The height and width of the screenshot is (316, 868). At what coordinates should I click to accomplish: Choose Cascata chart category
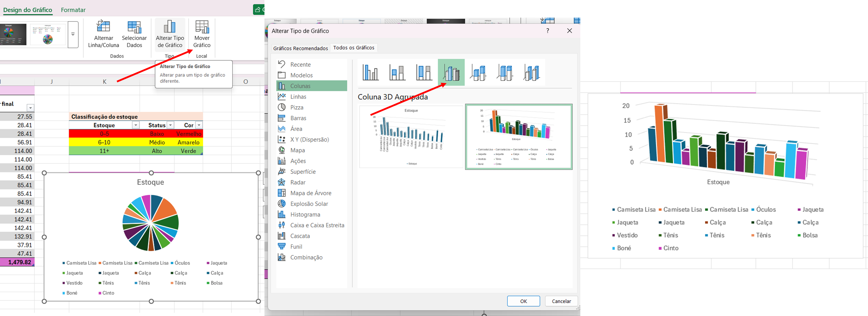click(x=312, y=236)
